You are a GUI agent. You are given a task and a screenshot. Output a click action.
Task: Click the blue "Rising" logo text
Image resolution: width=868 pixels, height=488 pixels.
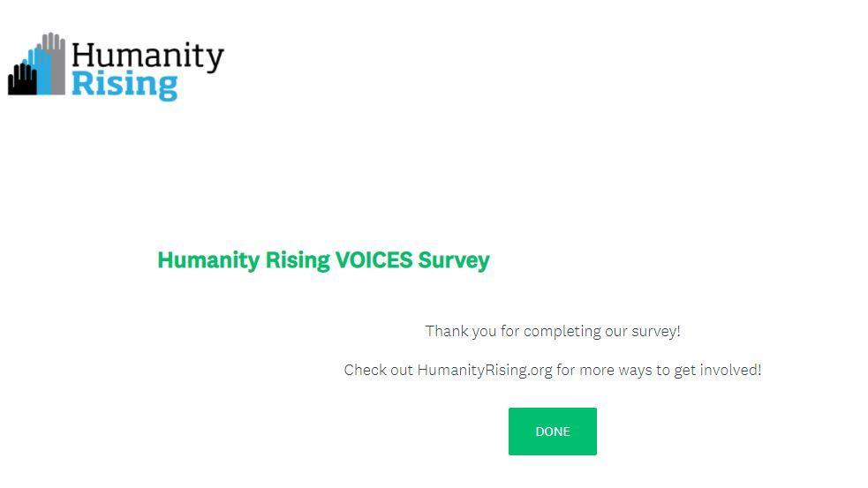coord(125,86)
